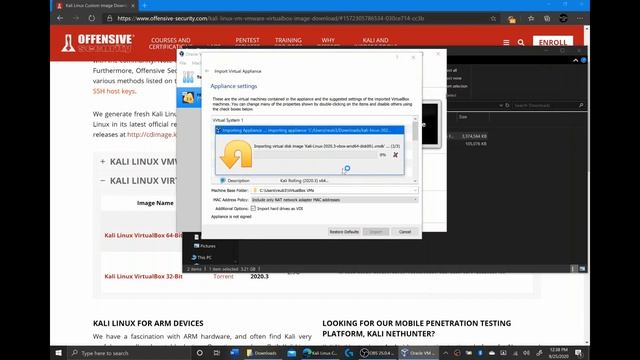
Task: Click Search Downloads box in File Explorer
Action: click(548, 105)
